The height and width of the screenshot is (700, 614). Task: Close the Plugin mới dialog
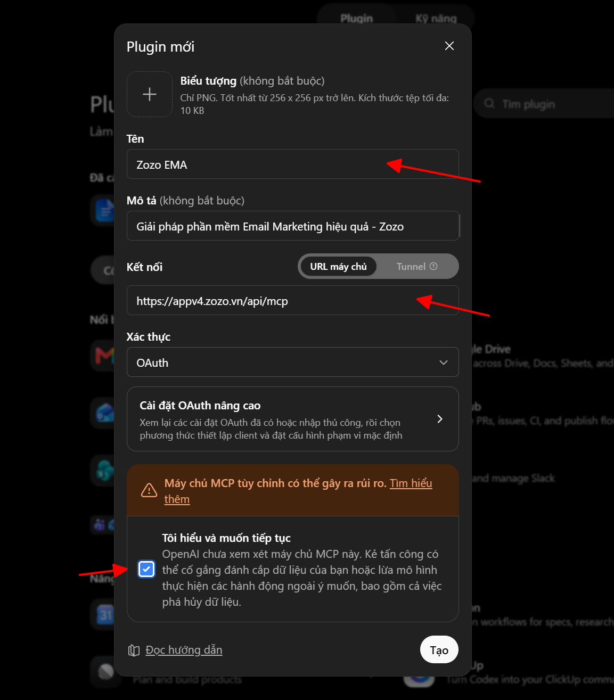pyautogui.click(x=449, y=46)
